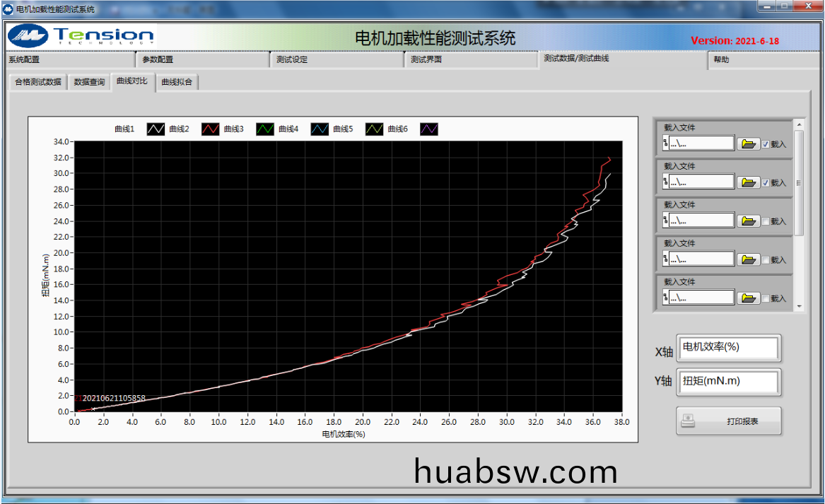Click the third file's yellow folder icon
Viewport: 825px width, 504px height.
pos(748,221)
